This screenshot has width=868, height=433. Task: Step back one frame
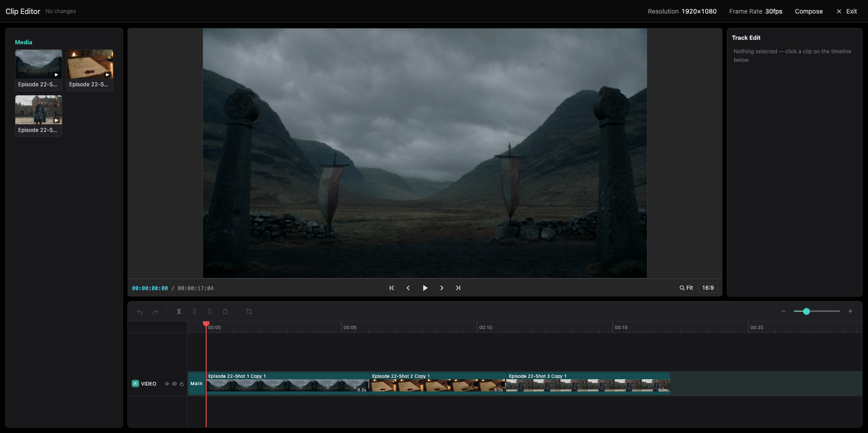click(408, 288)
